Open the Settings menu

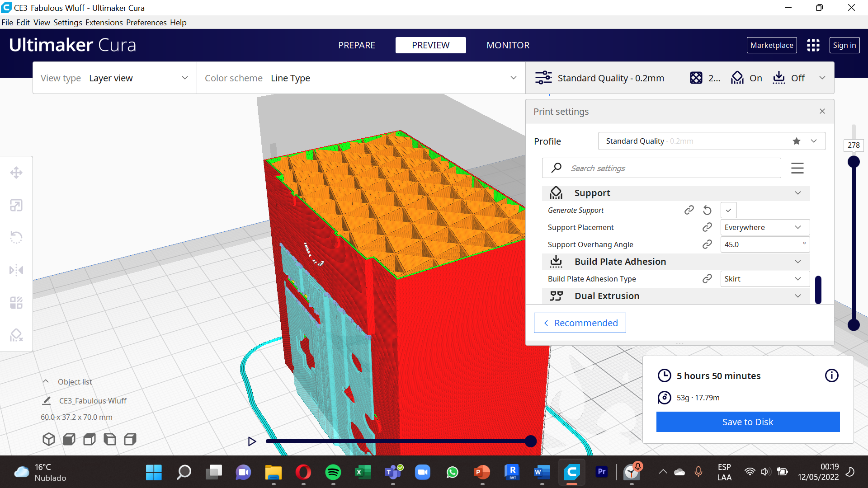pos(68,23)
